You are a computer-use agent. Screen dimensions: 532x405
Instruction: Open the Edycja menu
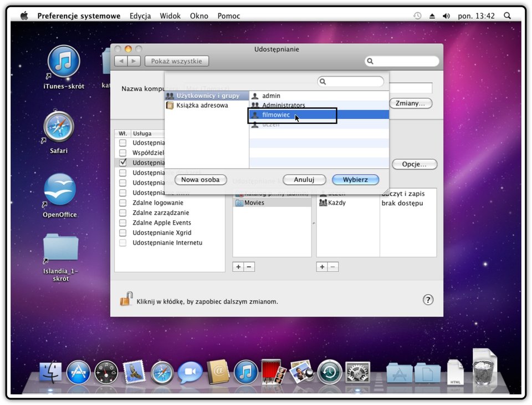140,16
